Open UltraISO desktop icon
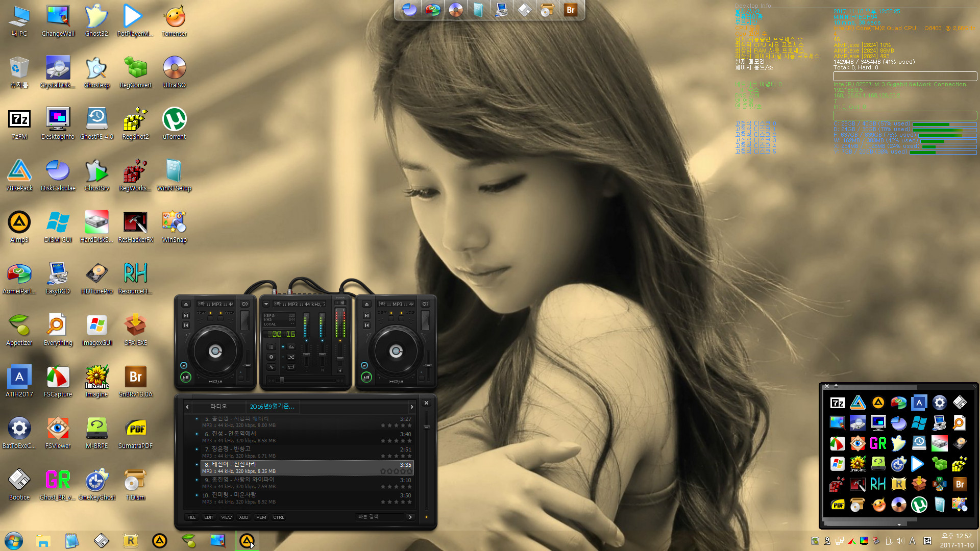The width and height of the screenshot is (980, 551). point(174,72)
